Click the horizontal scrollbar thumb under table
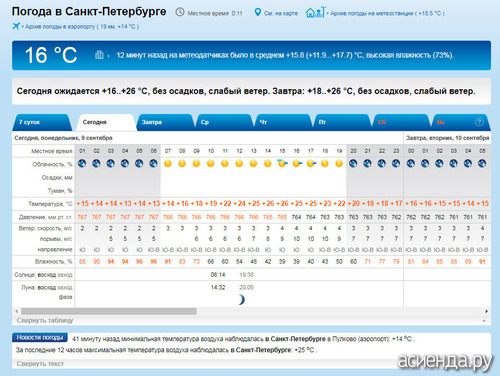 [109, 311]
